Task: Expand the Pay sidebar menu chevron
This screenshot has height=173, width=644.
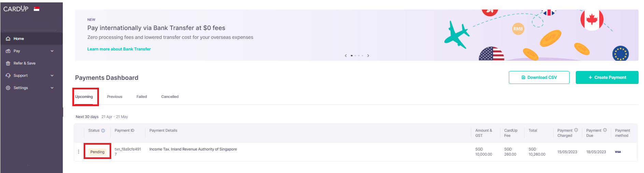Action: click(52, 51)
